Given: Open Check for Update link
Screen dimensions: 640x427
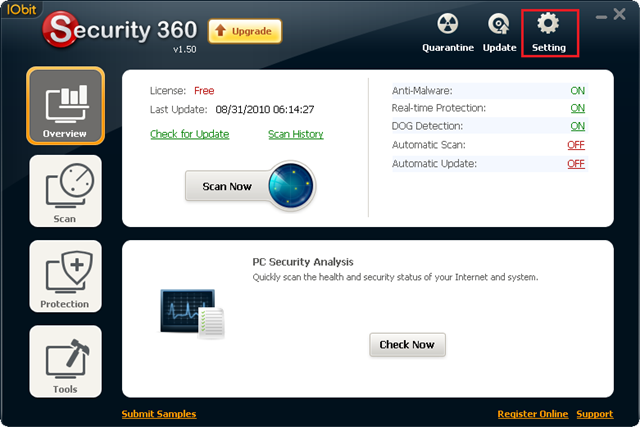Looking at the screenshot, I should 189,134.
